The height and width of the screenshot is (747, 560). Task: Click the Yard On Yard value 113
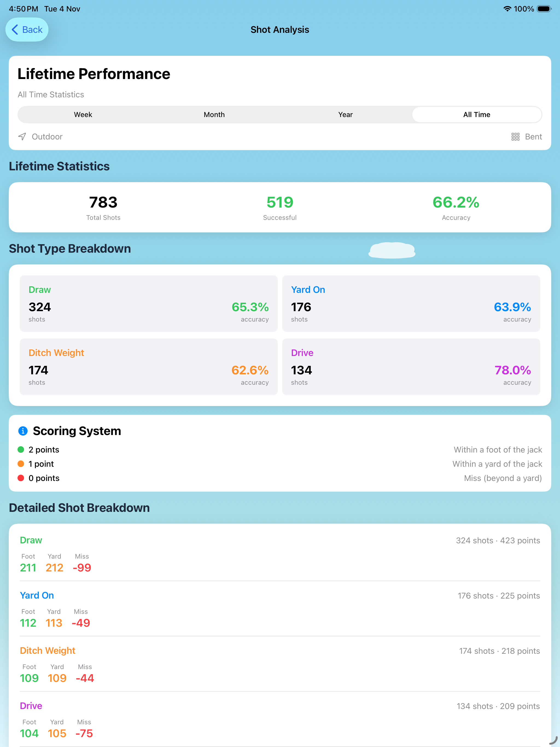pyautogui.click(x=54, y=623)
